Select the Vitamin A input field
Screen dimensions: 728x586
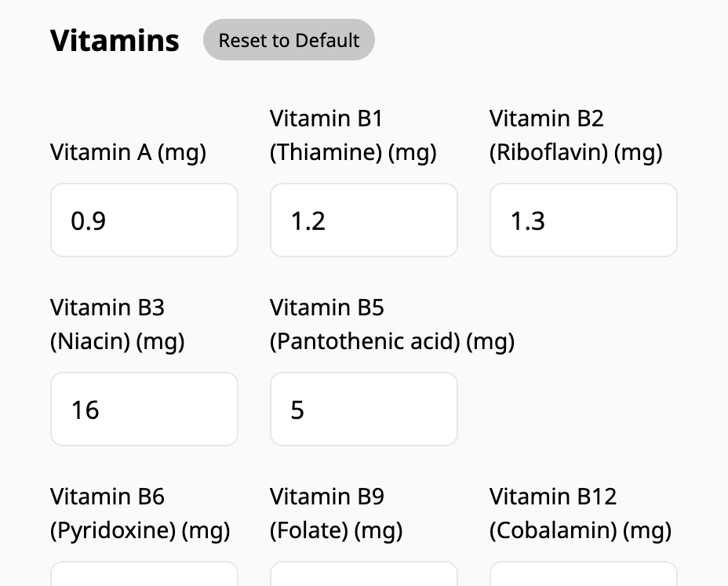click(144, 220)
